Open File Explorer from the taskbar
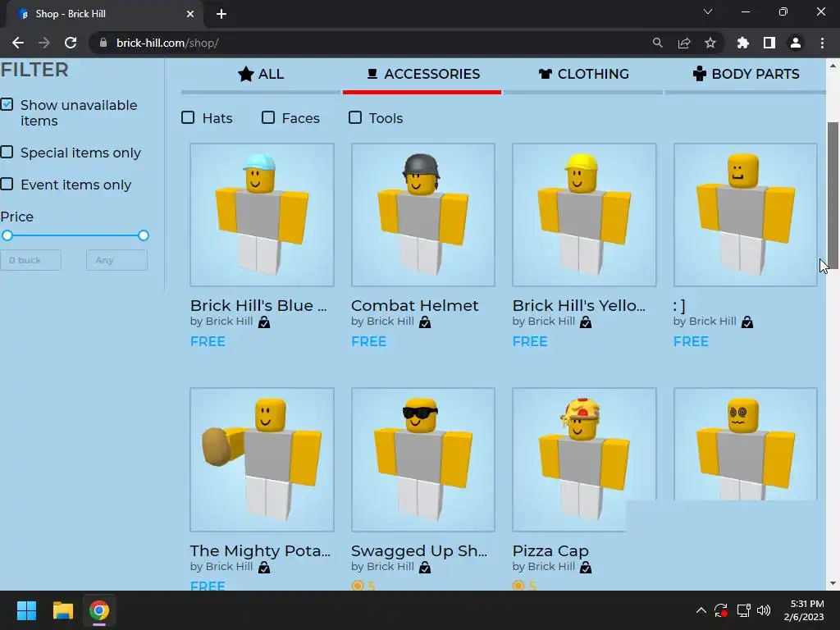 62,610
